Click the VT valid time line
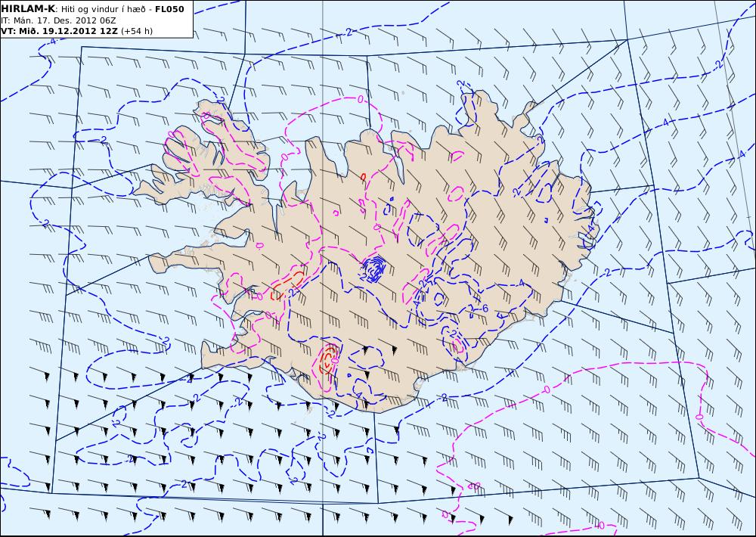The height and width of the screenshot is (537, 756). [x=76, y=31]
